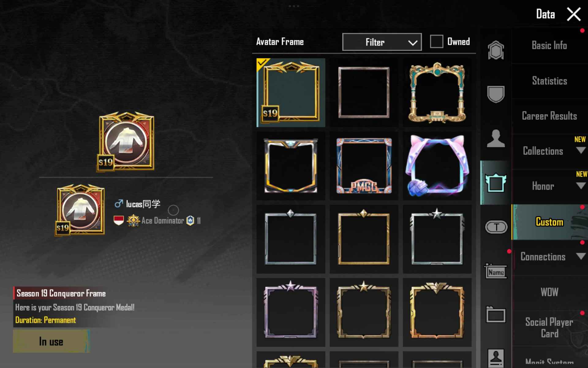Open the Filter dropdown

(382, 42)
